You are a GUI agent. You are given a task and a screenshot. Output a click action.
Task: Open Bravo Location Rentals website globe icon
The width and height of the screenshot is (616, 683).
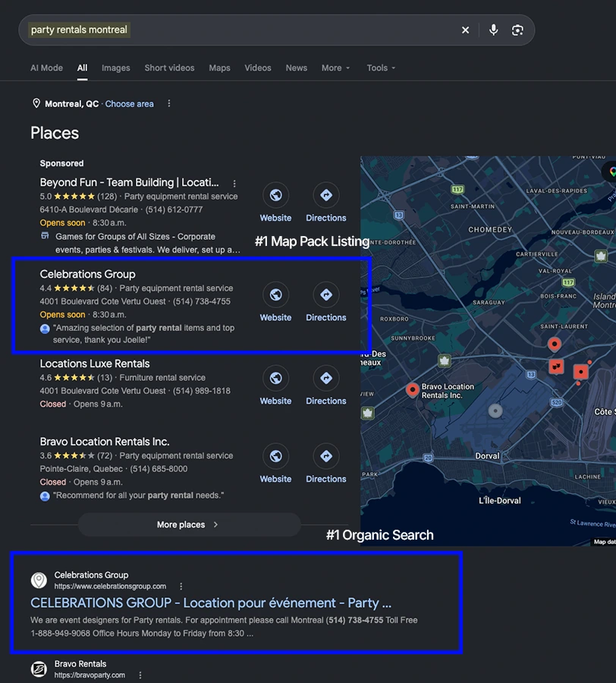[x=275, y=456]
